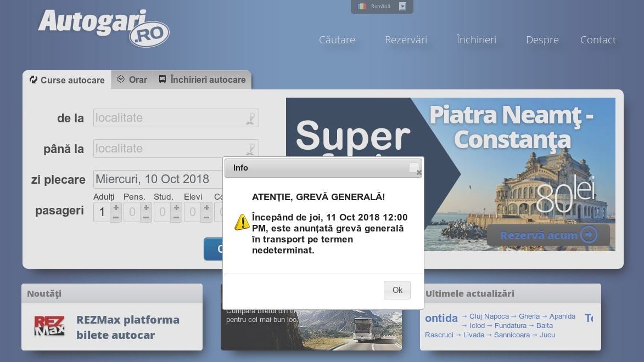Click the REZMax logo in Noutăţi panel
Screen dimensions: 644x362
(x=49, y=326)
